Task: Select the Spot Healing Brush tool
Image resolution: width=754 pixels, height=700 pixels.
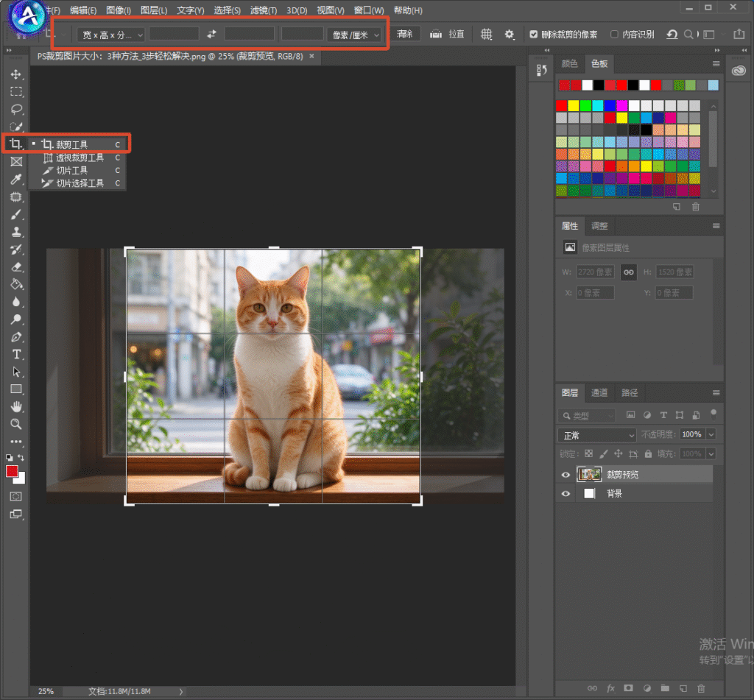Action: (x=16, y=197)
